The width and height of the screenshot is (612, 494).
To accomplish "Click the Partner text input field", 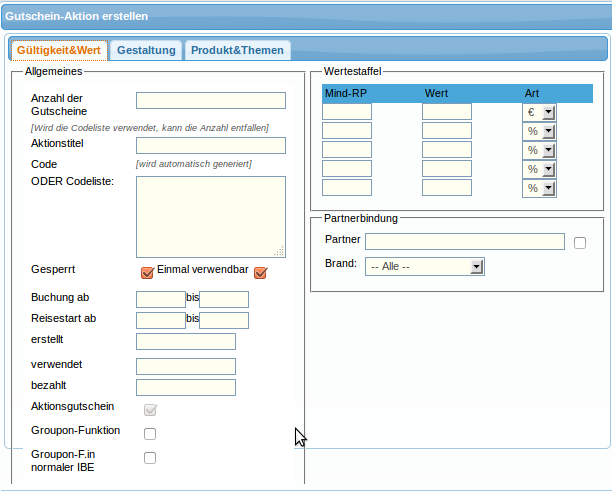I will coord(465,241).
